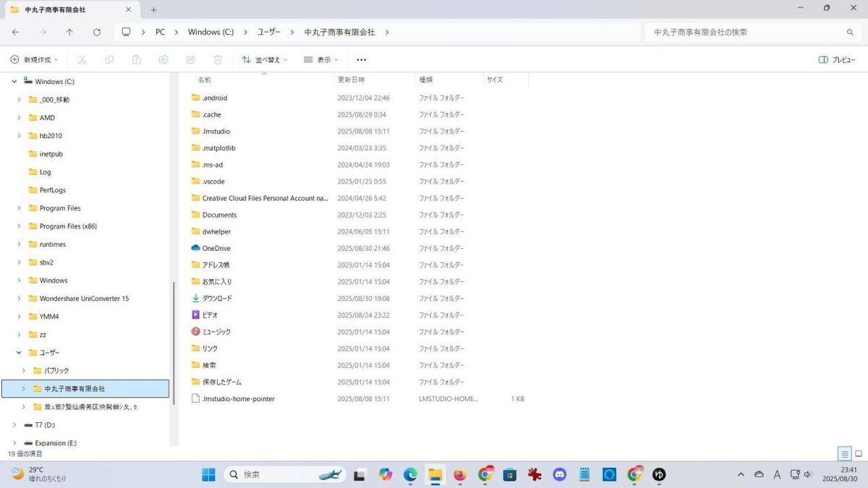Click the Delete trash icon in the toolbar
The image size is (868, 488).
[217, 59]
